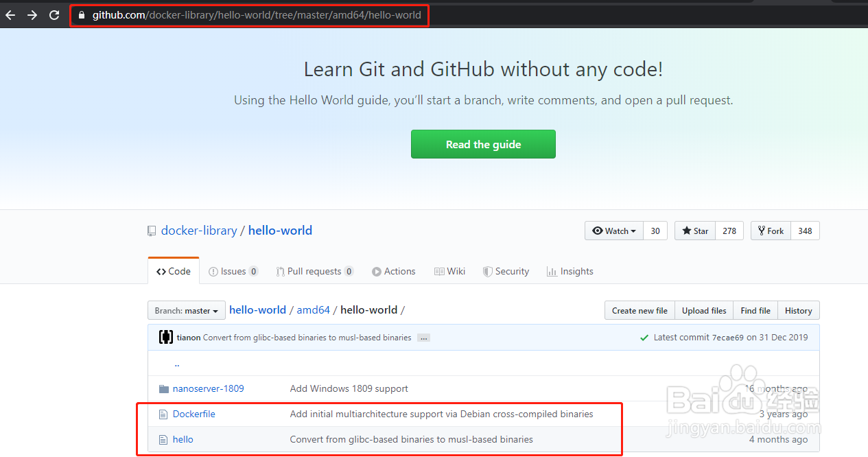Click 'Add Windows 1809 support' commit message
The width and height of the screenshot is (868, 457).
pyautogui.click(x=349, y=388)
